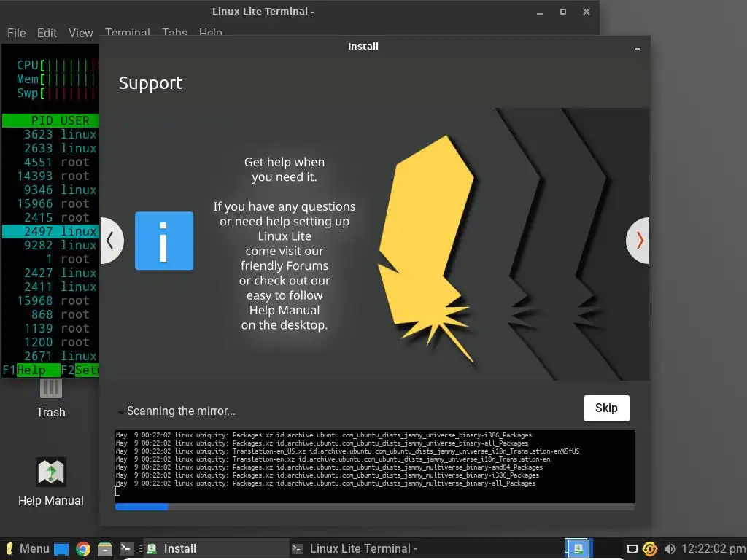The image size is (747, 560).
Task: Select htop process row PID 2671
Action: [50, 356]
